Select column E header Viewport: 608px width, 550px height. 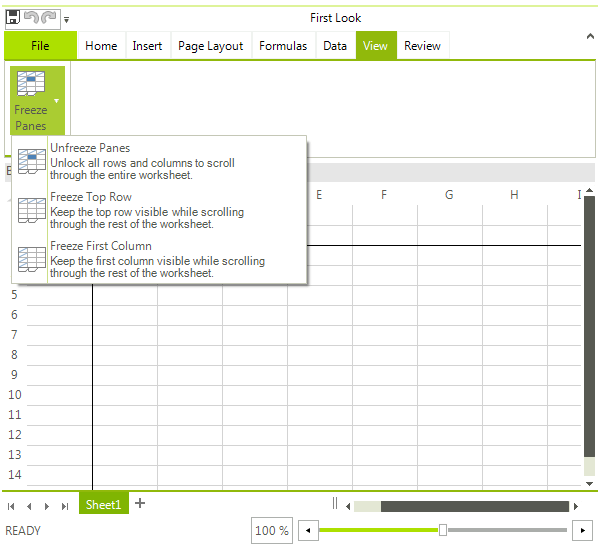coord(319,195)
